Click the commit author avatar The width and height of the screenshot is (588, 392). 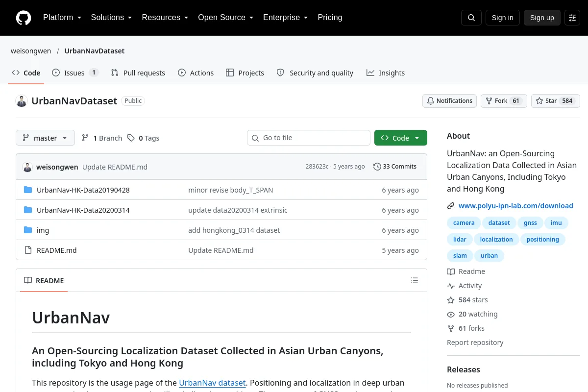tap(27, 167)
